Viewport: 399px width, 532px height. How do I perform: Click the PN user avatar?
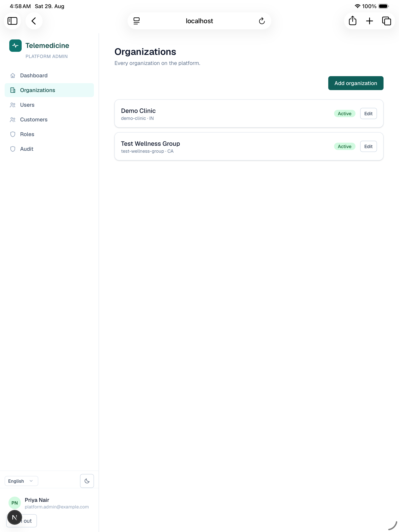click(15, 503)
